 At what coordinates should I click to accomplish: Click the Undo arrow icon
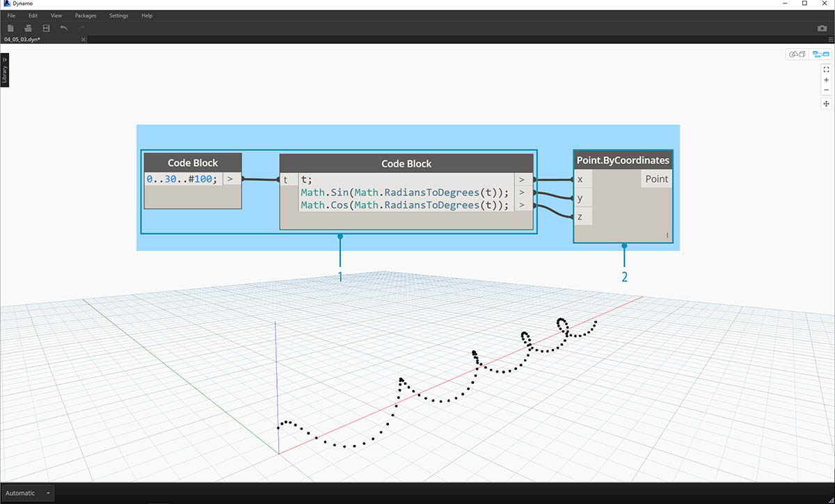point(64,28)
